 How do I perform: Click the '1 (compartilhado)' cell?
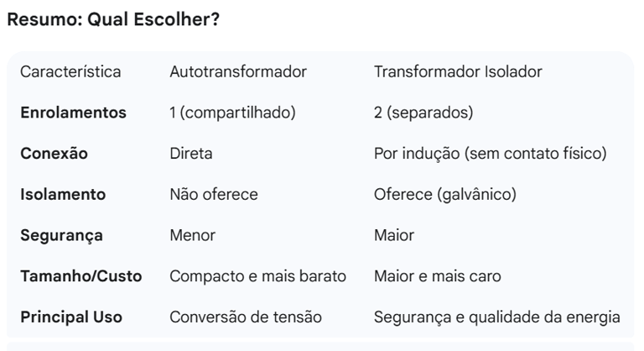[233, 113]
